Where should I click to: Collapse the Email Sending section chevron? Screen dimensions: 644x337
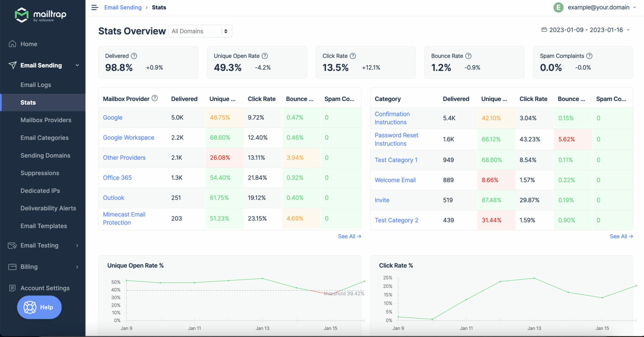coord(77,65)
